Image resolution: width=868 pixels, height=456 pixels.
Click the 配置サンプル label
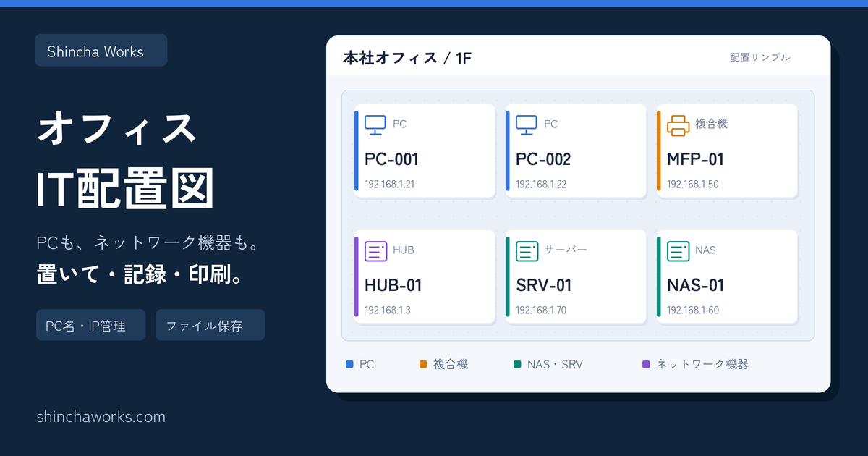pos(759,57)
